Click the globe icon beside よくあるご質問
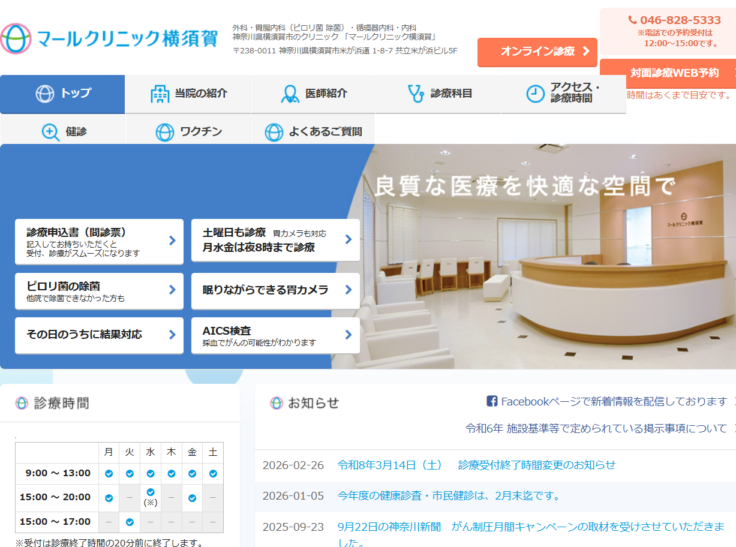 click(x=274, y=132)
